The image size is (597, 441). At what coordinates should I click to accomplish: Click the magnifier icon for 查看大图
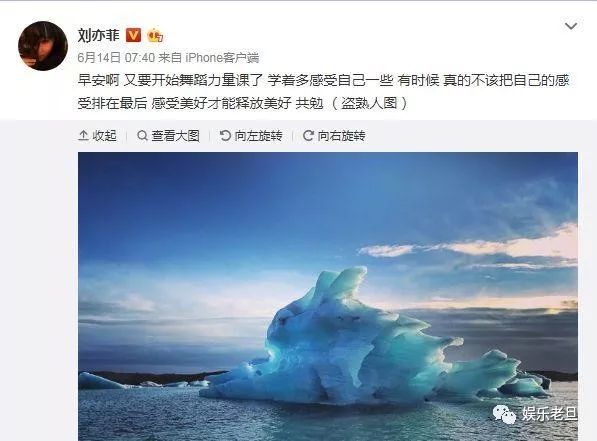(142, 135)
